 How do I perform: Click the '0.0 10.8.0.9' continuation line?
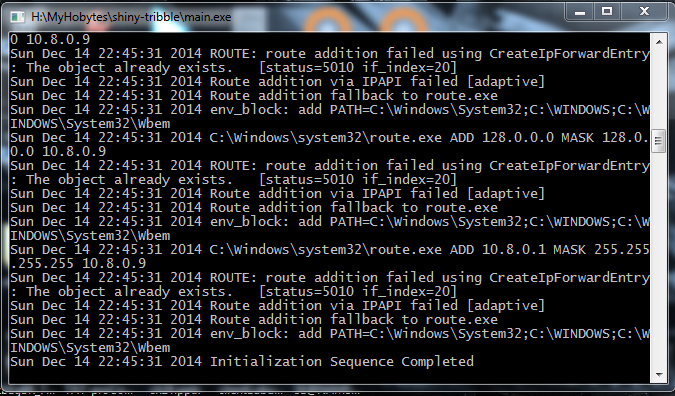58,152
